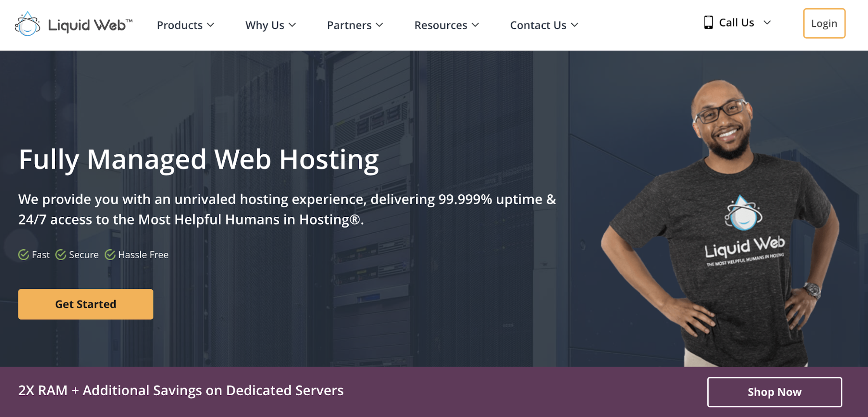Expand the Contact Us chevron arrow
This screenshot has width=868, height=417.
point(574,25)
